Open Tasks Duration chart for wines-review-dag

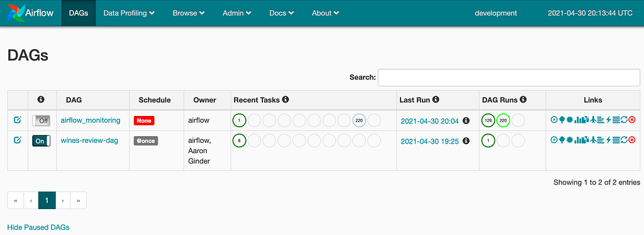click(x=578, y=139)
